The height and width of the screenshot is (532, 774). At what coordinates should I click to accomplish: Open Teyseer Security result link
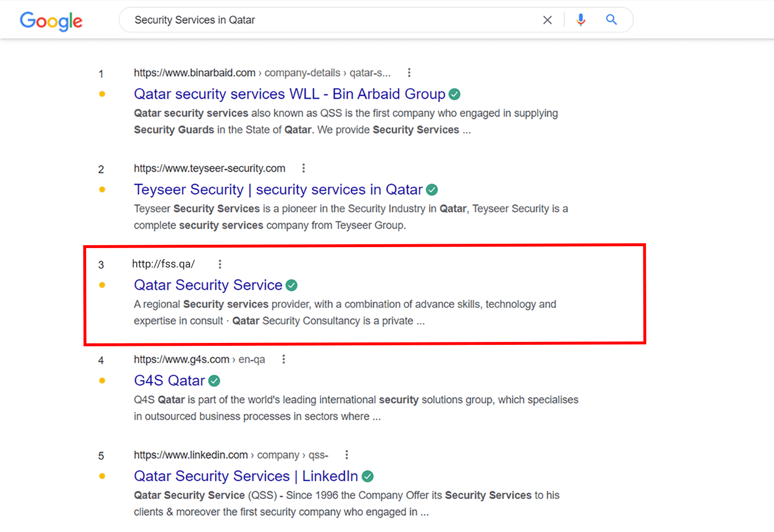pyautogui.click(x=278, y=190)
